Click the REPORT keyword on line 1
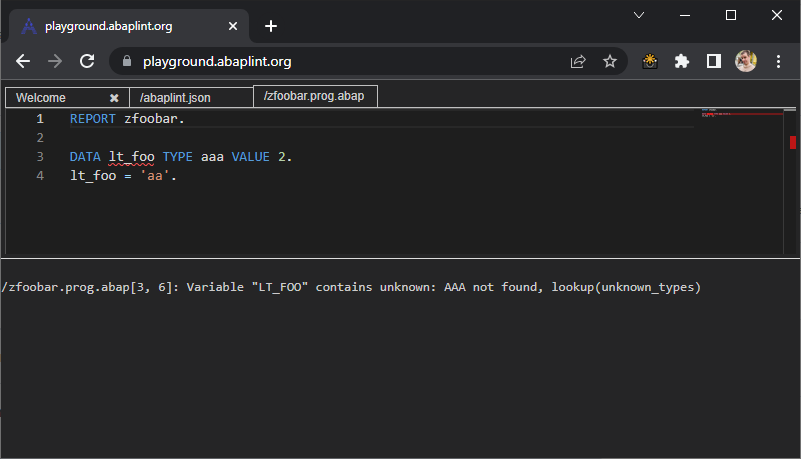Viewport: 801px width, 459px height. (92, 118)
